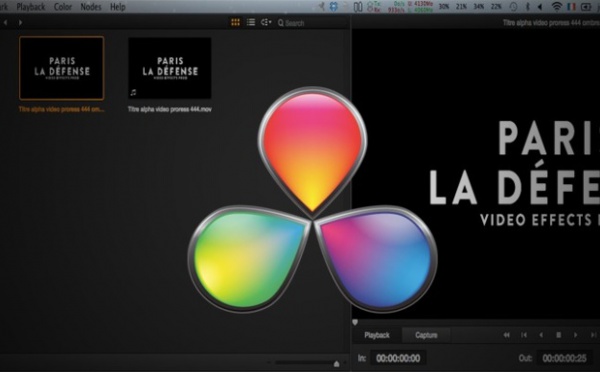Stop playback in the viewer
Viewport: 600px width, 372px height.
click(558, 335)
